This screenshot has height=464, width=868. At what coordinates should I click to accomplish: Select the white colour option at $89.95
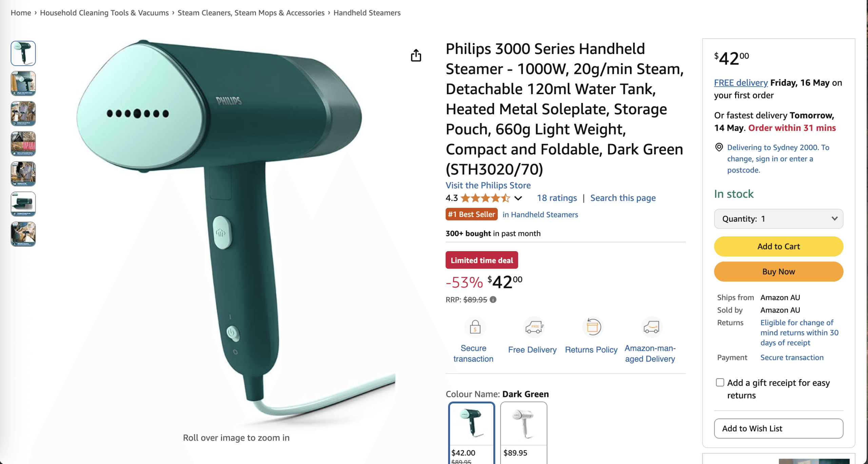click(524, 432)
